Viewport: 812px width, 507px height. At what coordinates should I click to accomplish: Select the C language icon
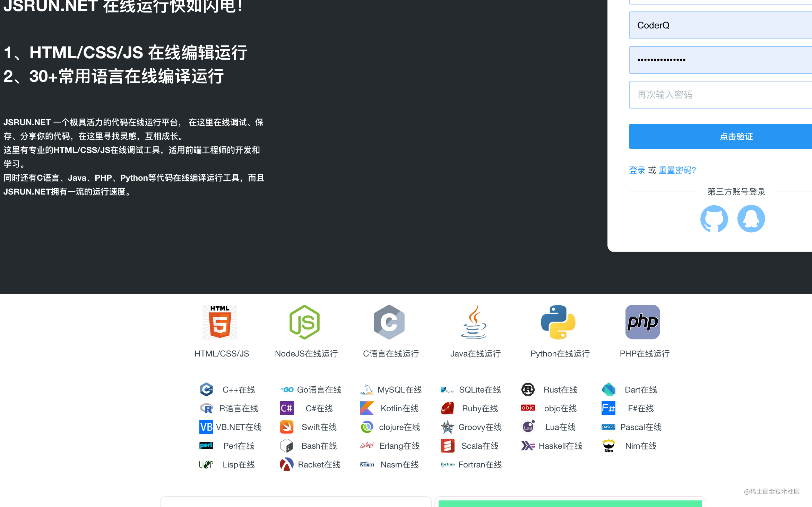click(389, 322)
